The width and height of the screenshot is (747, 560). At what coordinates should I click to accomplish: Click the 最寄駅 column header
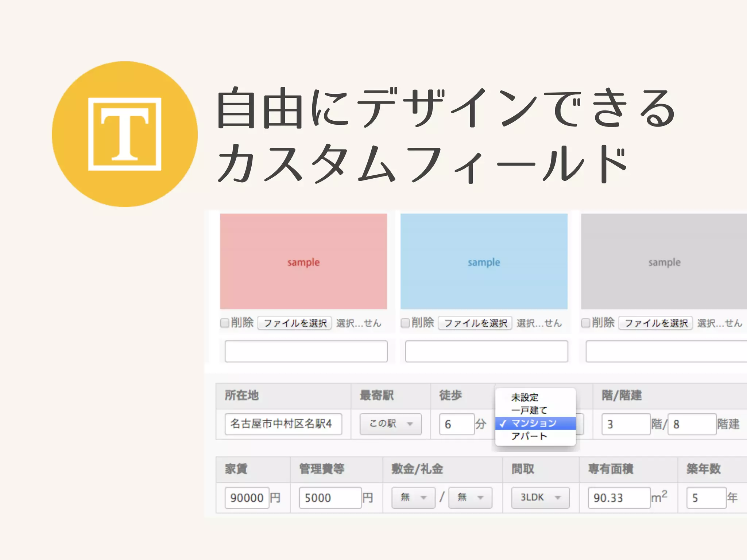[391, 396]
